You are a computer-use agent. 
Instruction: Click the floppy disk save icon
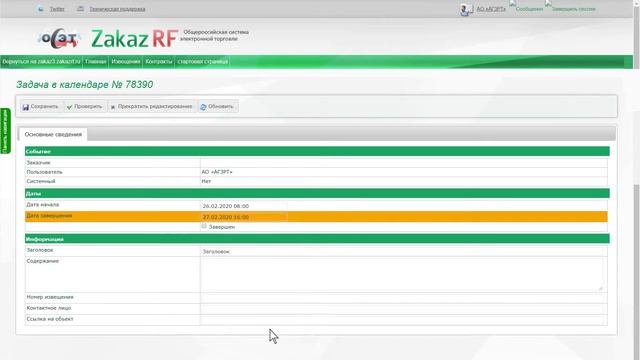[26, 107]
